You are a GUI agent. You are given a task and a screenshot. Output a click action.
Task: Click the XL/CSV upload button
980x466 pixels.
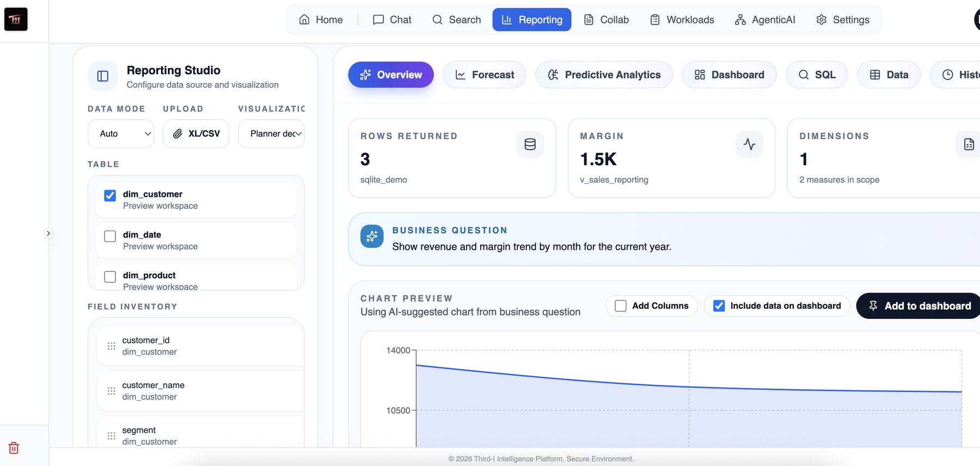[196, 134]
